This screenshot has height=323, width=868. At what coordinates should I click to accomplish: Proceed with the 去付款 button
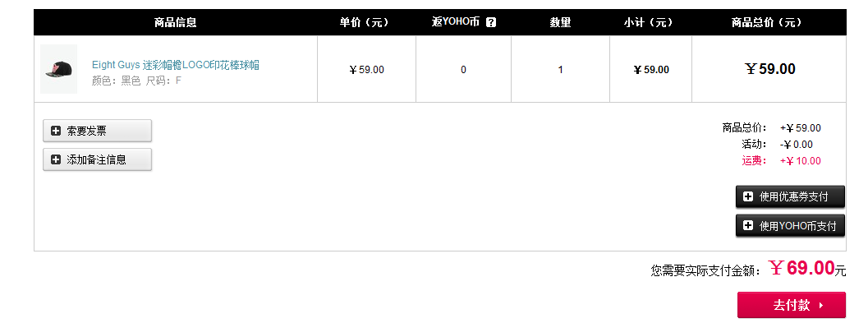click(792, 305)
